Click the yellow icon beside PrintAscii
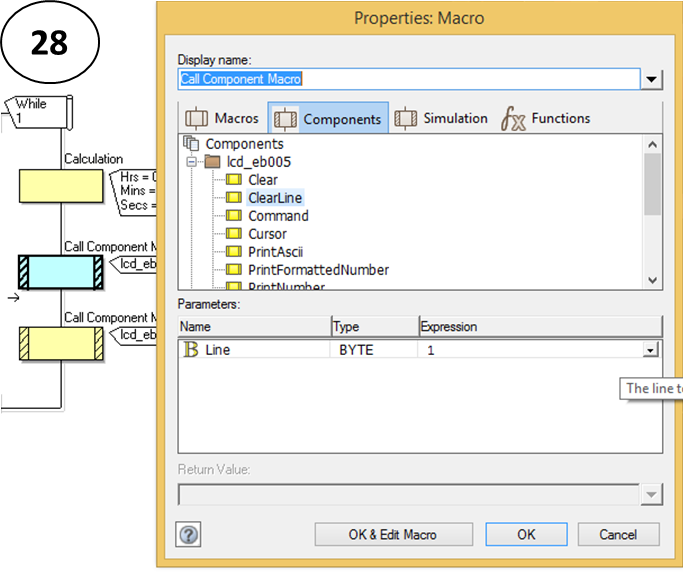 [x=234, y=251]
